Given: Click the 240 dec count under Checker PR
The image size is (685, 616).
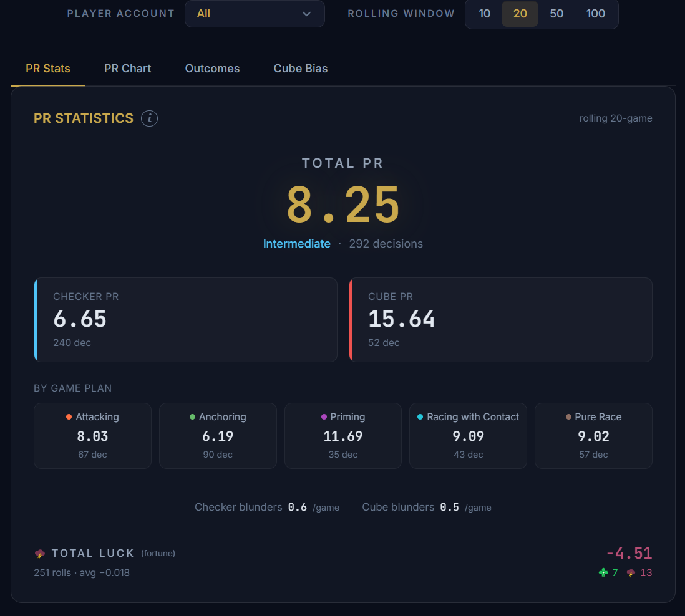Looking at the screenshot, I should click(x=72, y=343).
